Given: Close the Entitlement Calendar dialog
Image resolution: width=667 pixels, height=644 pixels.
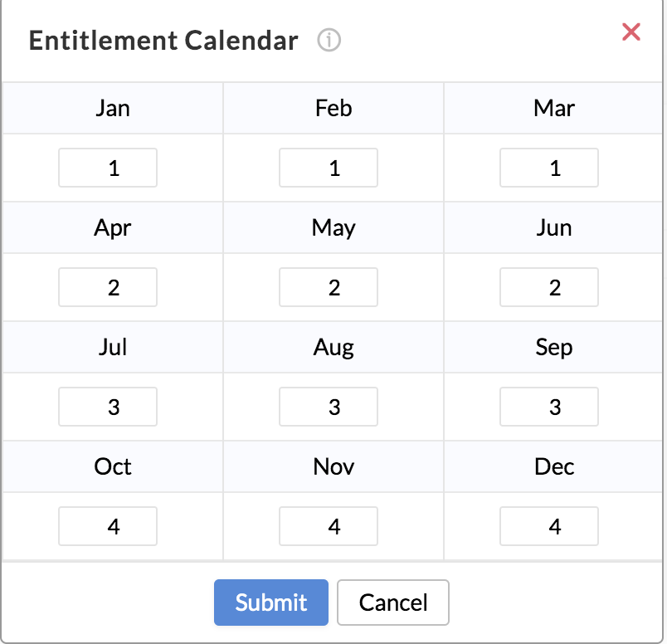Looking at the screenshot, I should click(630, 32).
